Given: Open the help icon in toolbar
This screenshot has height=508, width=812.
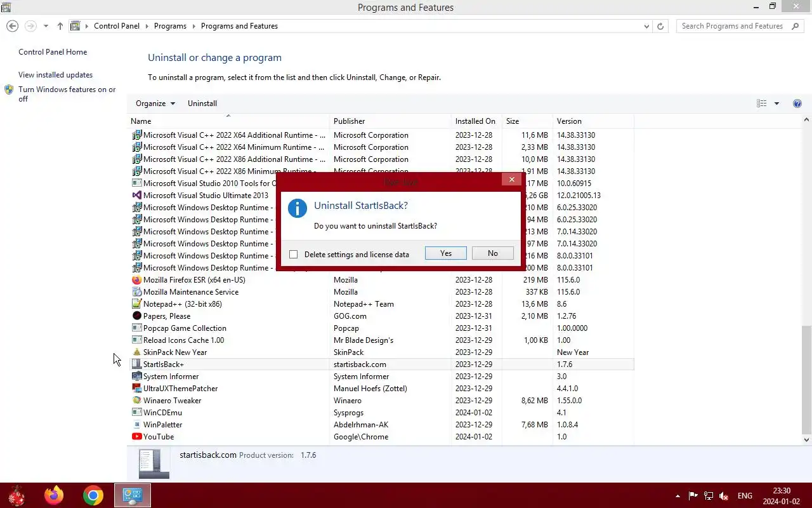Looking at the screenshot, I should click(797, 104).
